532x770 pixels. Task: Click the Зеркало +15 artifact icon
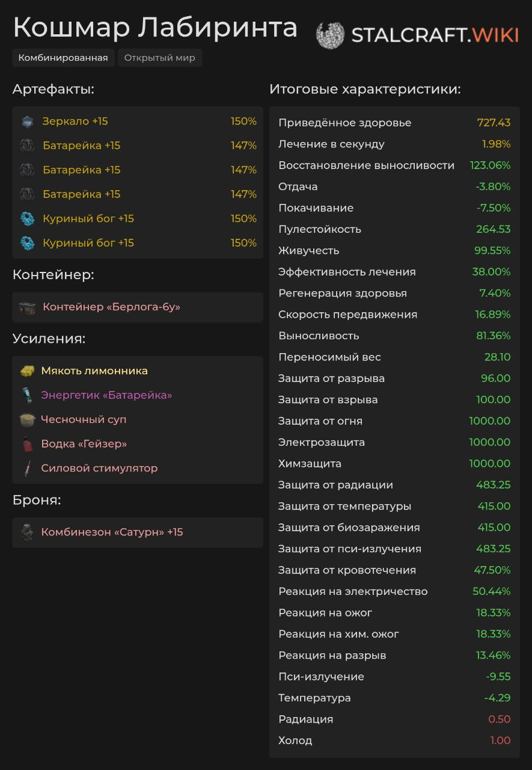pos(27,122)
